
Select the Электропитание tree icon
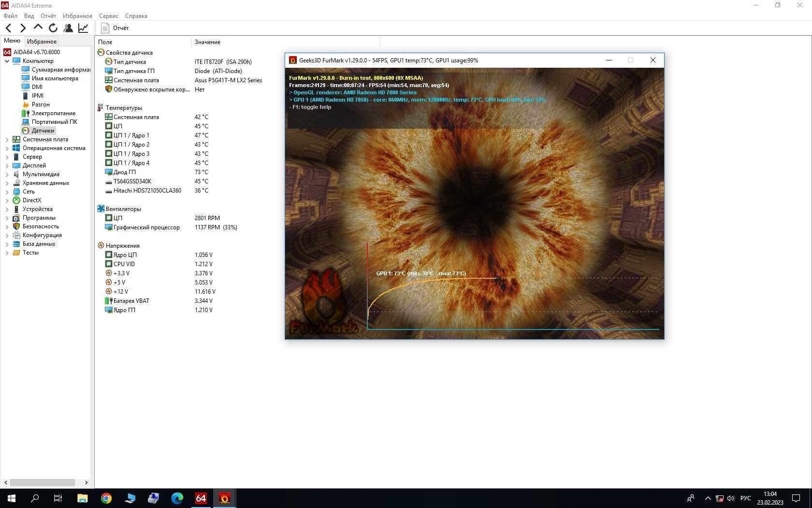(26, 113)
